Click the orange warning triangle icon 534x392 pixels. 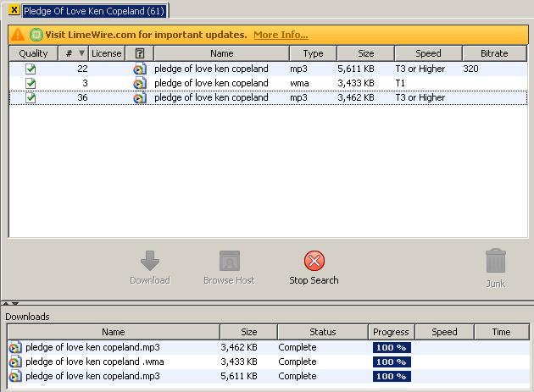point(18,35)
